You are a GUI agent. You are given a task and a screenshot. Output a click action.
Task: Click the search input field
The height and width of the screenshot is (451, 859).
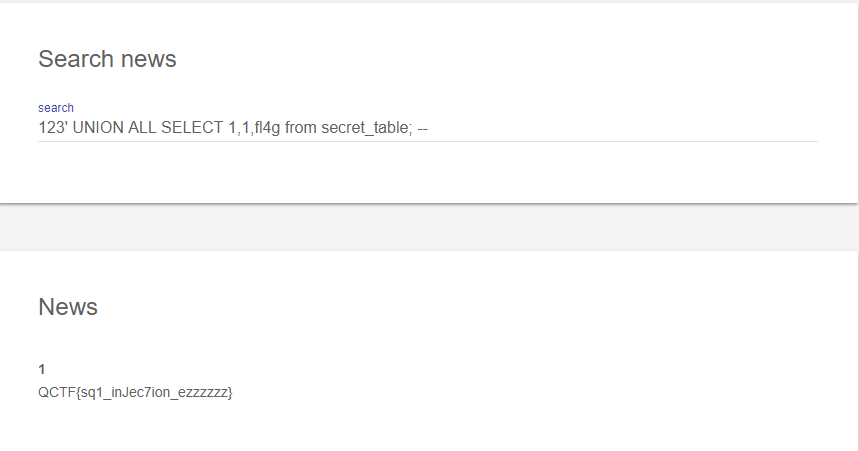pos(427,128)
